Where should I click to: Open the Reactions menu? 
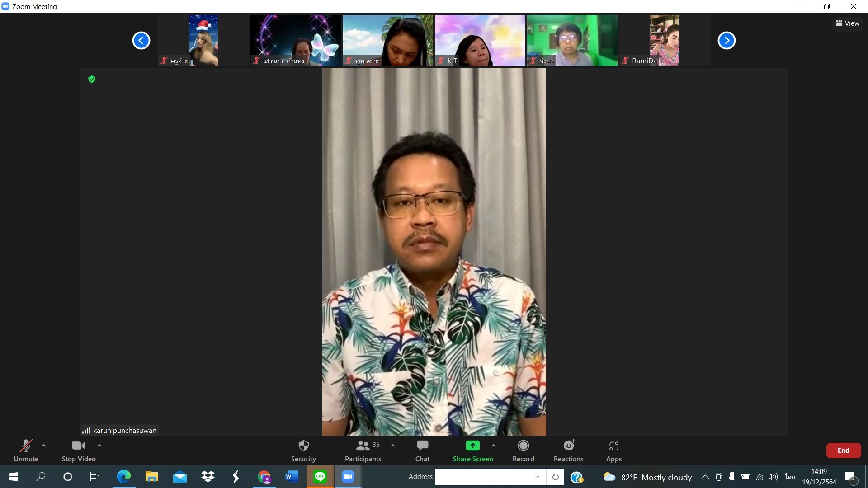pos(568,450)
